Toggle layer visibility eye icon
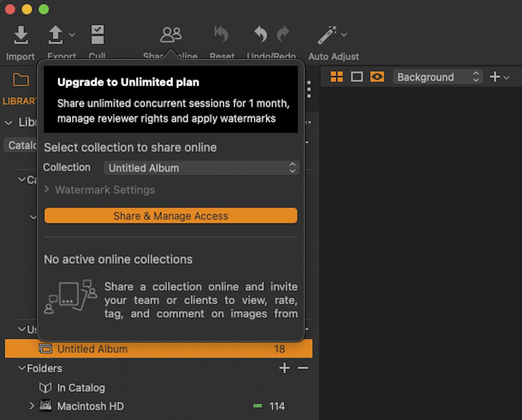 pos(377,77)
